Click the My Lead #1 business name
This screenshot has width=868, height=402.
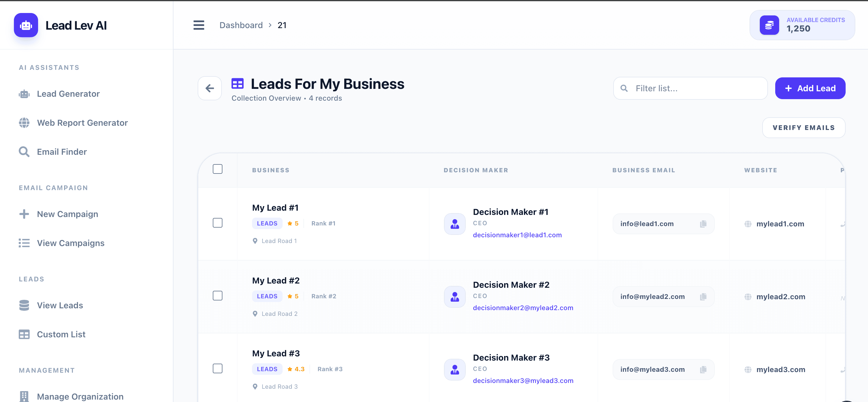pos(275,208)
